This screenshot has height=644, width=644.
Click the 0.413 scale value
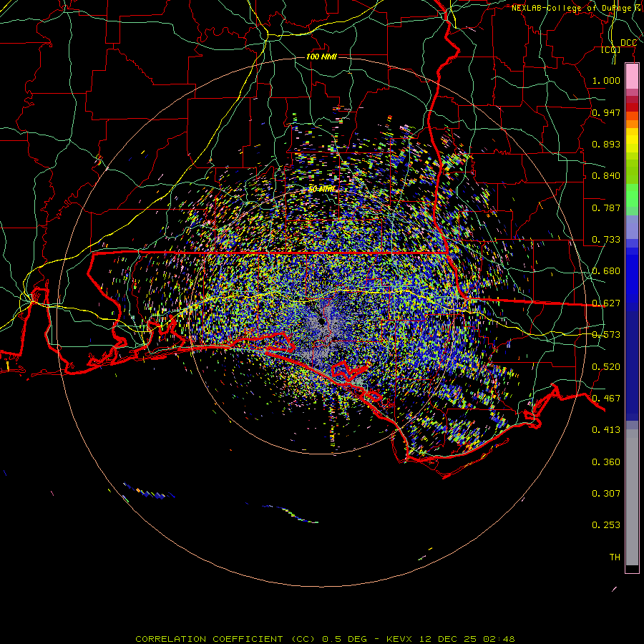pos(606,430)
